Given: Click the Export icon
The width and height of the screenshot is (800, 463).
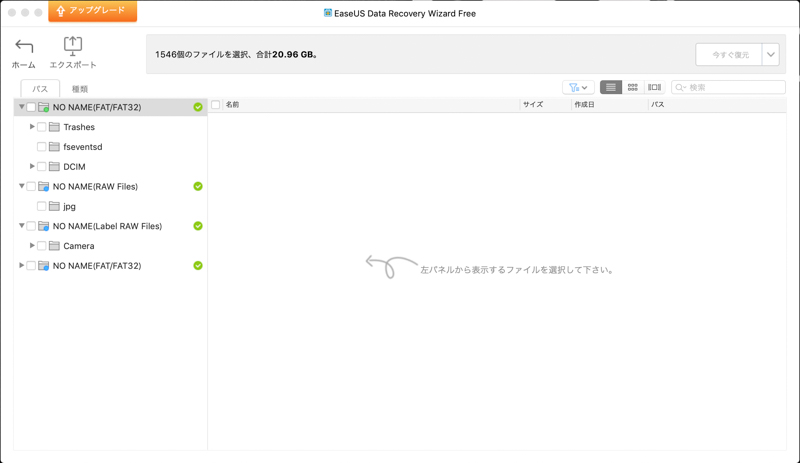Looking at the screenshot, I should [x=72, y=46].
